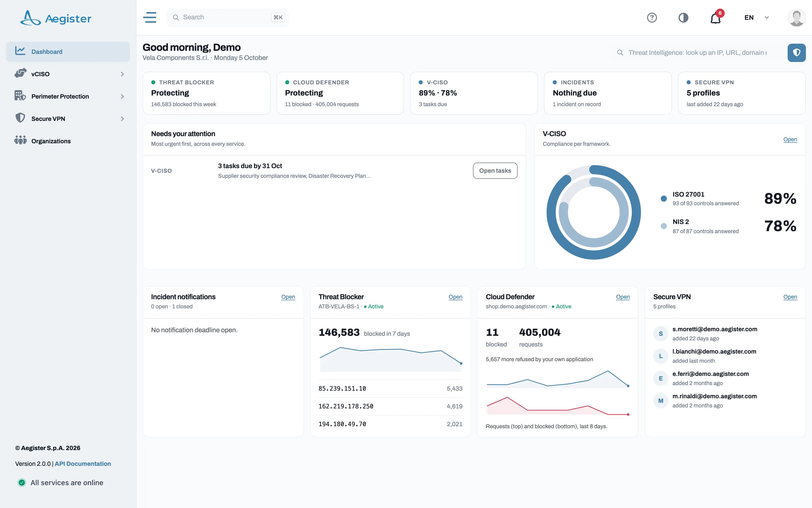Click the magnifier icon in Search box
Screen dimensions: 812x508
(x=176, y=18)
